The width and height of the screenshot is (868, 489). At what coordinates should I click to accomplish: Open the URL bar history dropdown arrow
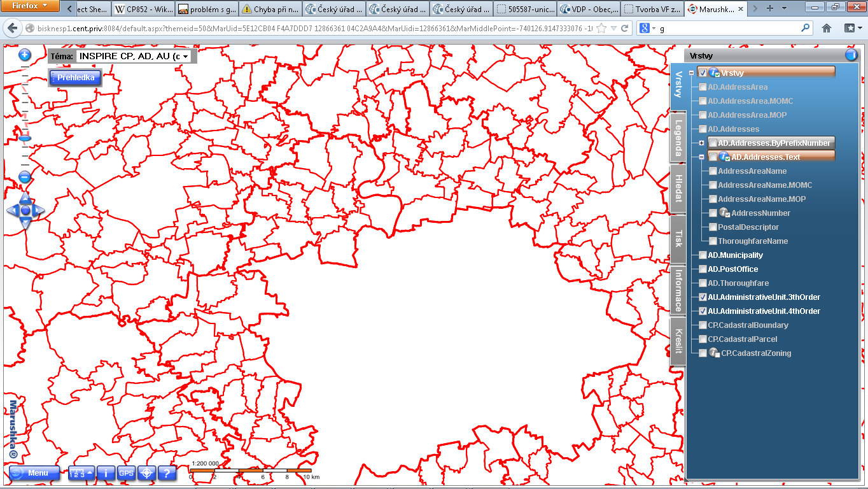[x=613, y=29]
